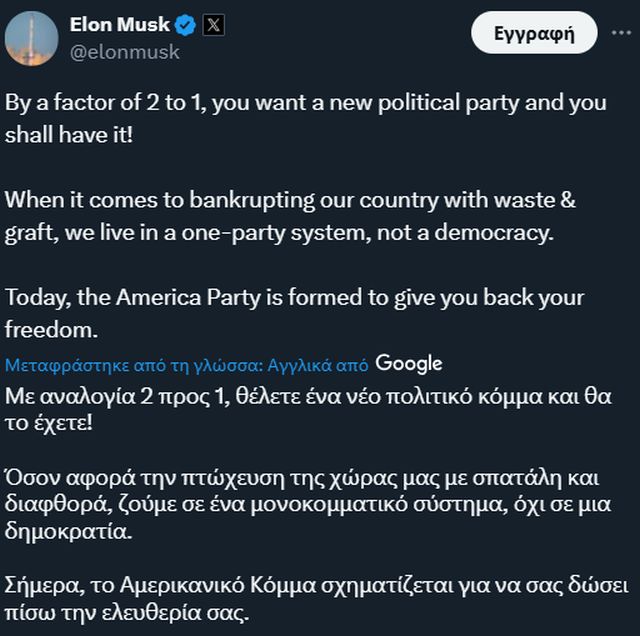
Task: Click the English paragraph about waste & graft
Action: 290,216
